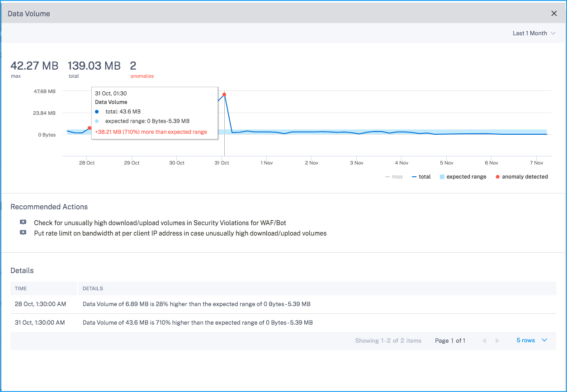567x392 pixels.
Task: Click the 6.89 MB anomaly detail text
Action: pyautogui.click(x=196, y=304)
